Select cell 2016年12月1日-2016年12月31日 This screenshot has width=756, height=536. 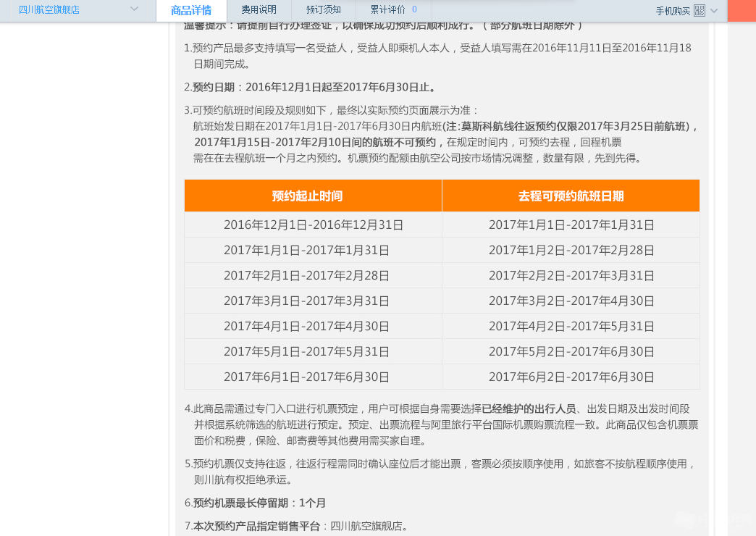tap(313, 225)
